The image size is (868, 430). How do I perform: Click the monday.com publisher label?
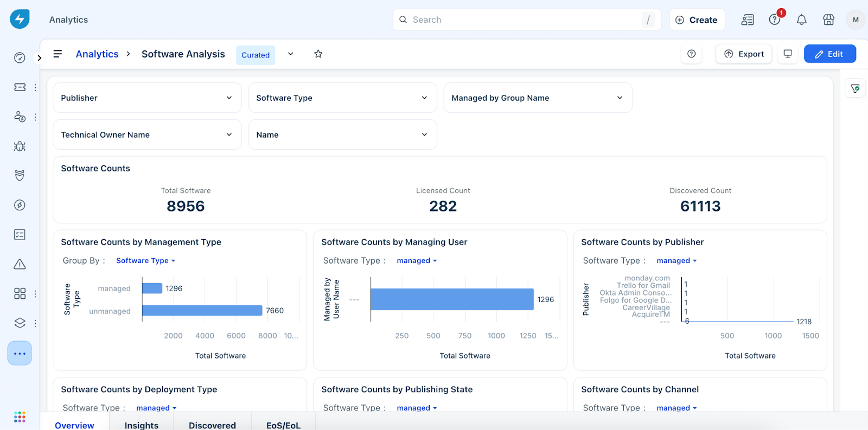[x=647, y=278]
